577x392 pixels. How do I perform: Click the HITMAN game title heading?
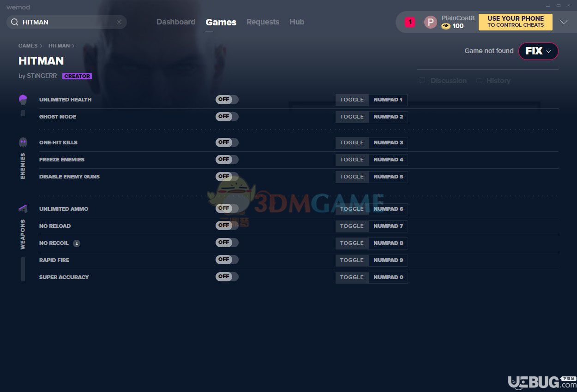41,61
